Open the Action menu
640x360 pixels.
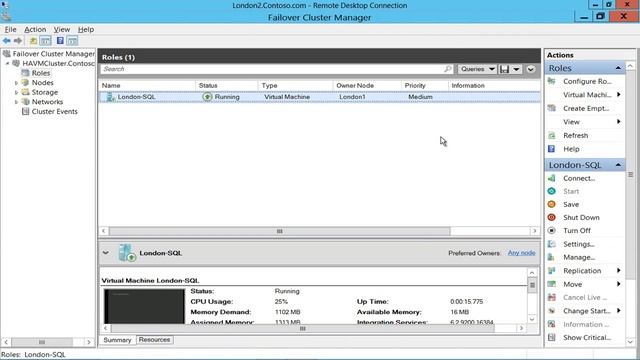(x=35, y=29)
